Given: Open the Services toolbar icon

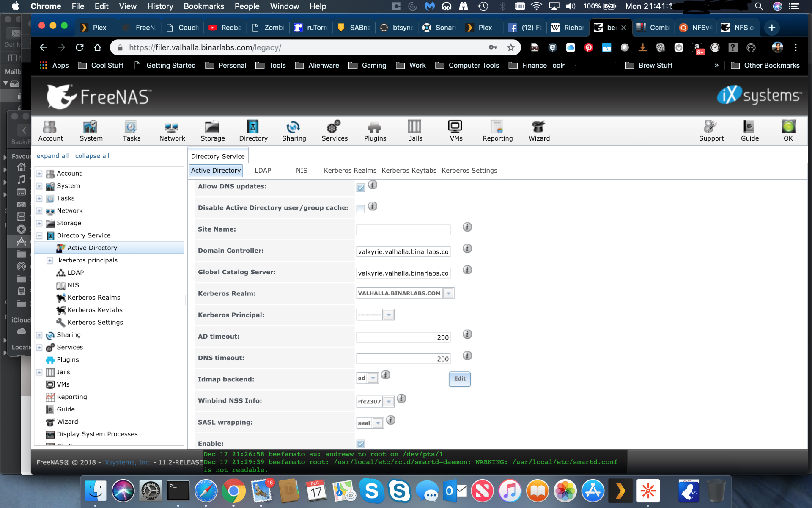Looking at the screenshot, I should [335, 131].
